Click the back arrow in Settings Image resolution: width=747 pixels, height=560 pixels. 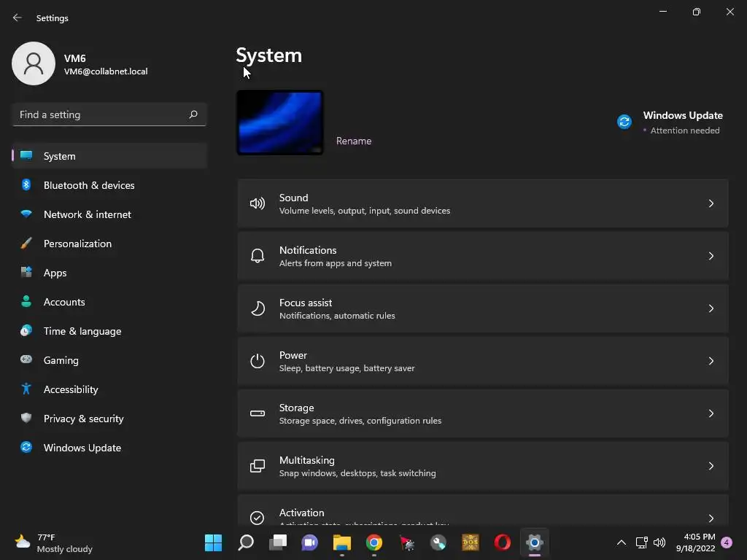(x=18, y=17)
